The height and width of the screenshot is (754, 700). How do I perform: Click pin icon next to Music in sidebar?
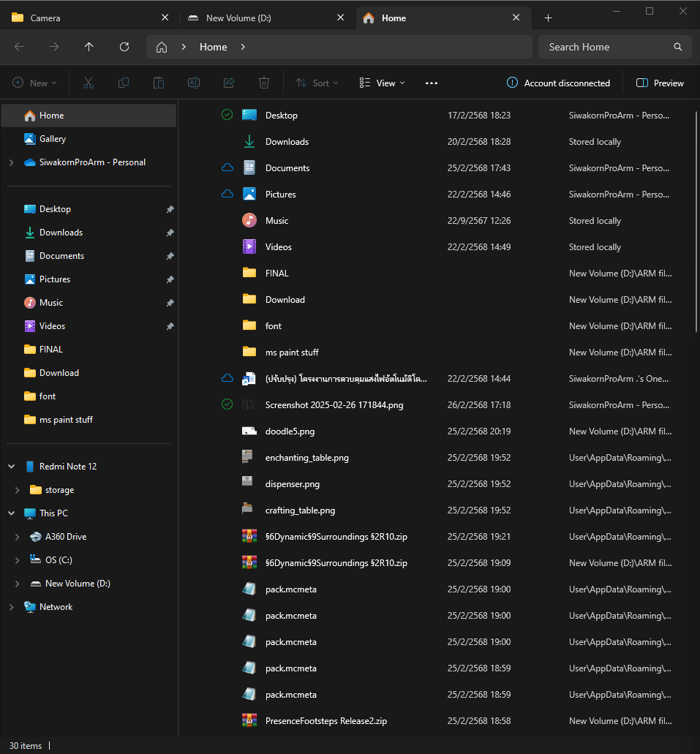[170, 303]
